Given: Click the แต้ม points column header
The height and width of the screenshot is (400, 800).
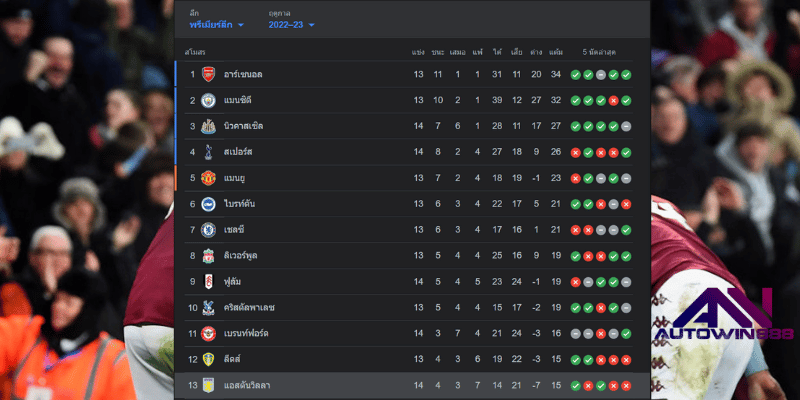Looking at the screenshot, I should (x=556, y=53).
